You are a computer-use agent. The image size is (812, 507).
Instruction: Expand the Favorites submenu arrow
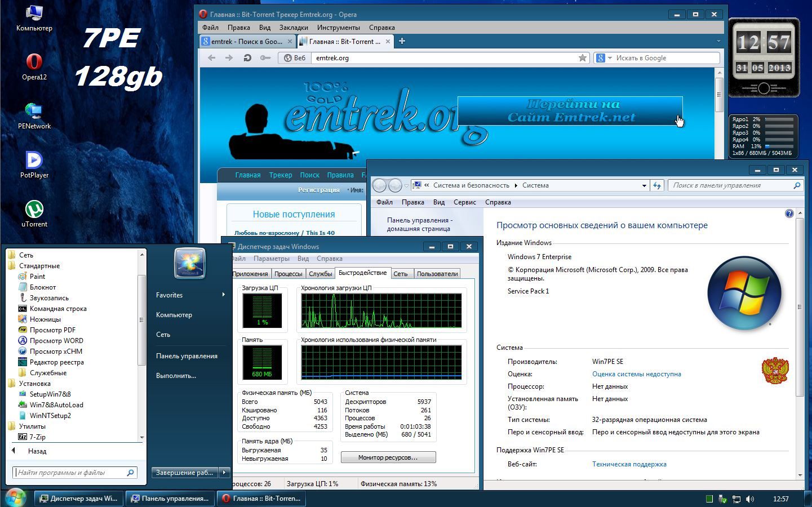tap(224, 295)
